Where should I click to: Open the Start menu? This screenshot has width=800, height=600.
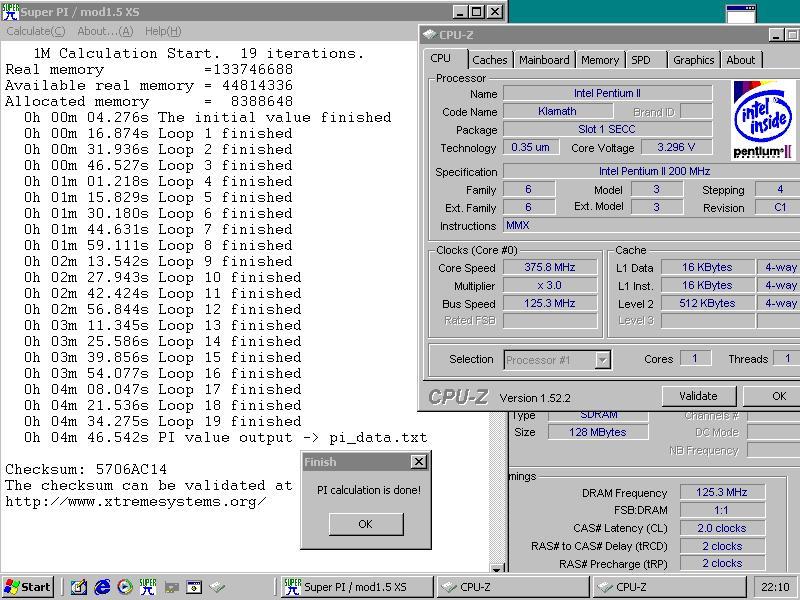tap(28, 587)
